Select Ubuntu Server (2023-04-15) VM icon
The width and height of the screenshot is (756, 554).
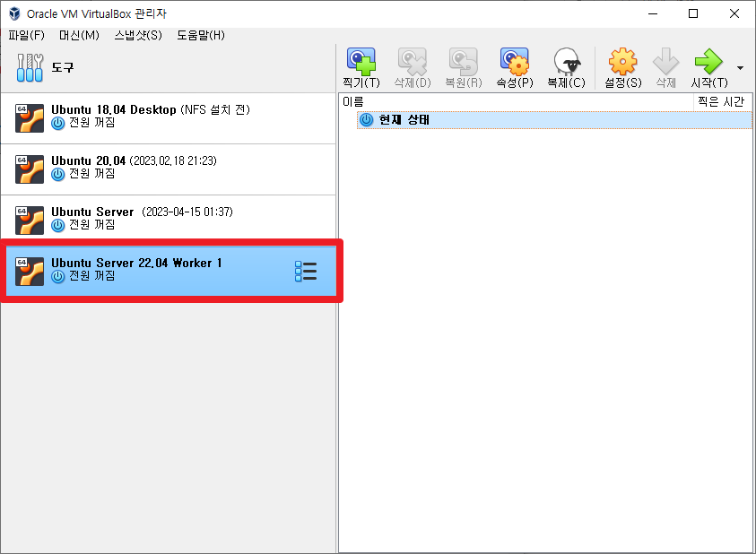tap(30, 220)
